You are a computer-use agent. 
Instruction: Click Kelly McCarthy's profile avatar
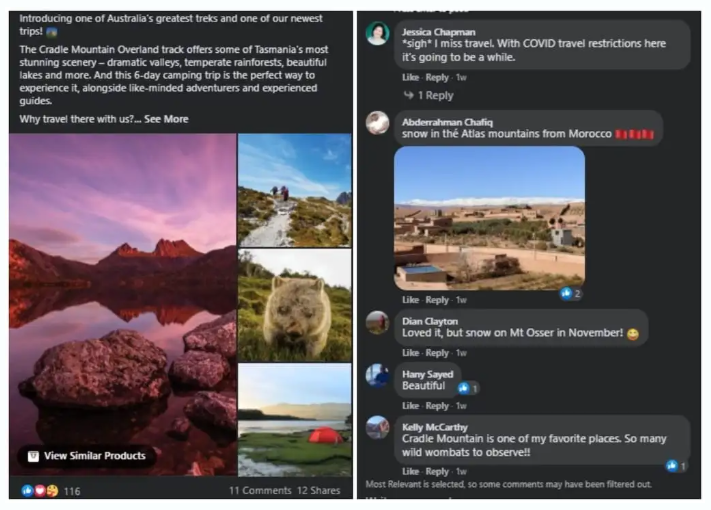377,427
